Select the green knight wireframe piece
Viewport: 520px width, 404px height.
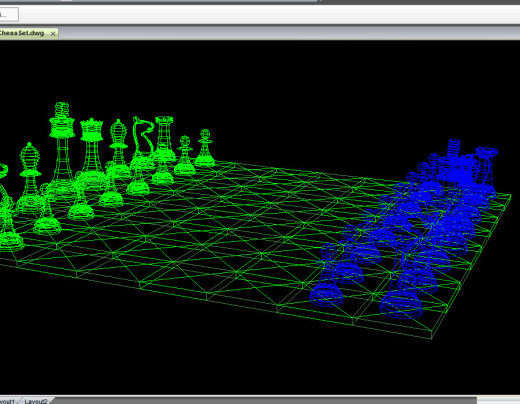(x=143, y=143)
